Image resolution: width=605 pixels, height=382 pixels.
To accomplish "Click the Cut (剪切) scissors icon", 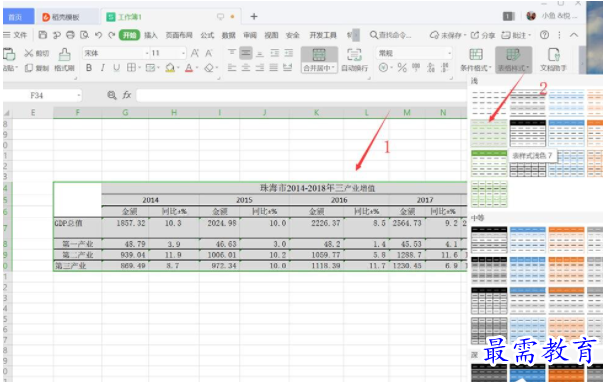I will [x=29, y=53].
